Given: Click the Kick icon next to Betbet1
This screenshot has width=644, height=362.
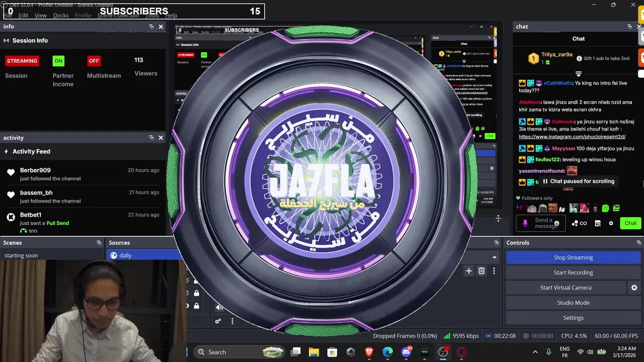Looking at the screenshot, I should [11, 217].
